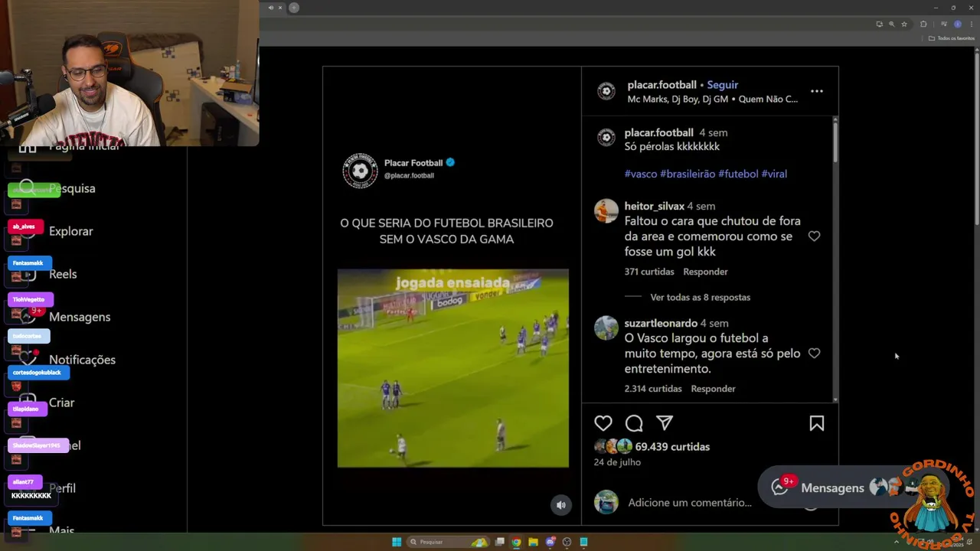
Task: Open the comment bubble icon under the post
Action: [634, 423]
